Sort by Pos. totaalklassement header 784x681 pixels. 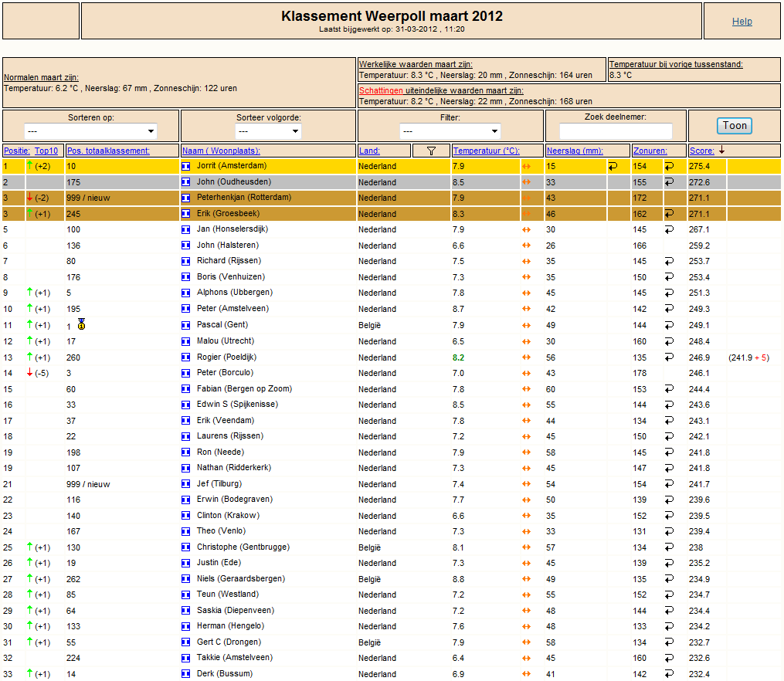click(x=108, y=151)
